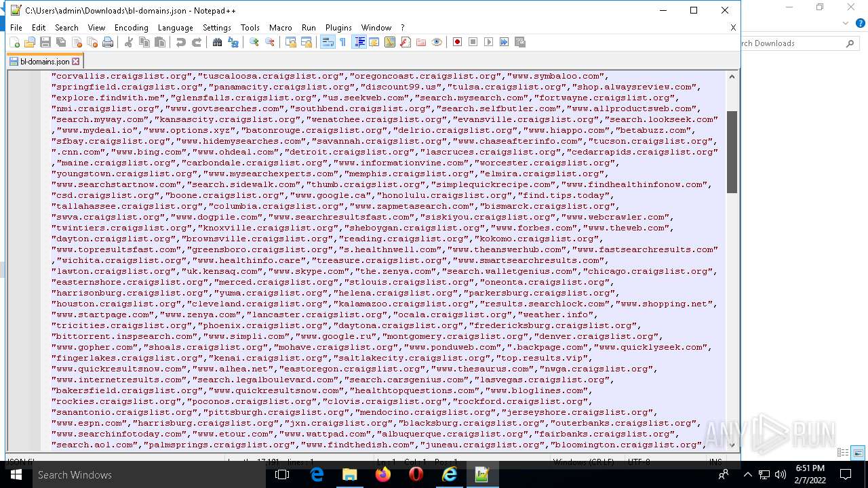The height and width of the screenshot is (488, 868).
Task: Open the Edit menu
Action: click(x=39, y=28)
